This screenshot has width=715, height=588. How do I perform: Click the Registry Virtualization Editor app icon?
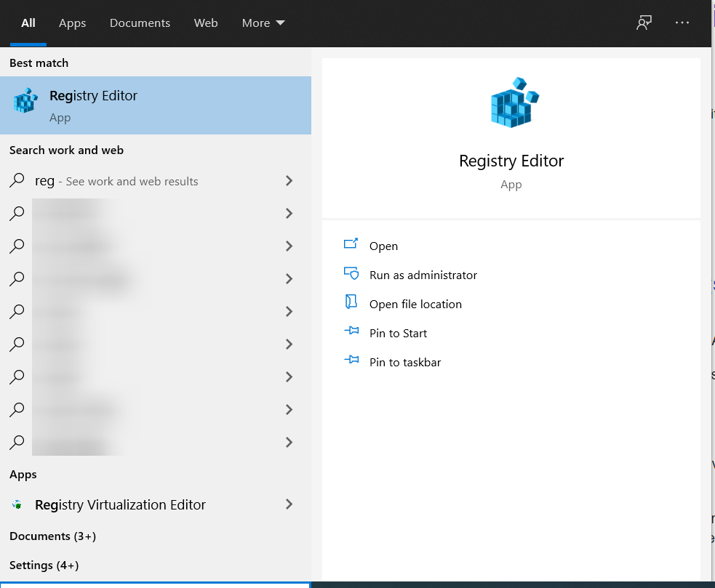point(17,504)
